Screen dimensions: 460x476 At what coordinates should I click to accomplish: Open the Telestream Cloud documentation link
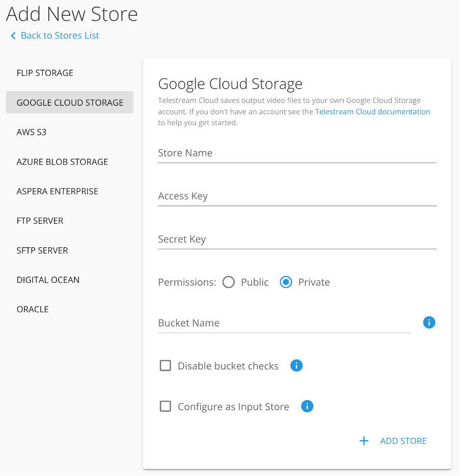[x=372, y=112]
